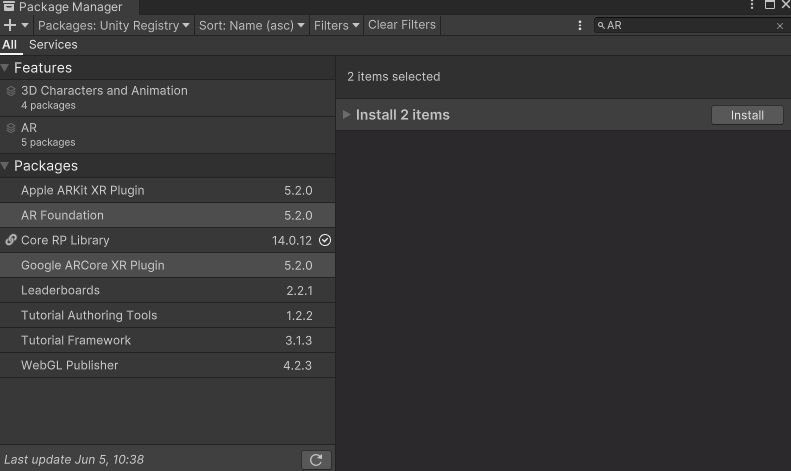The height and width of the screenshot is (471, 791).
Task: Collapse the Packages section
Action: tap(5, 166)
